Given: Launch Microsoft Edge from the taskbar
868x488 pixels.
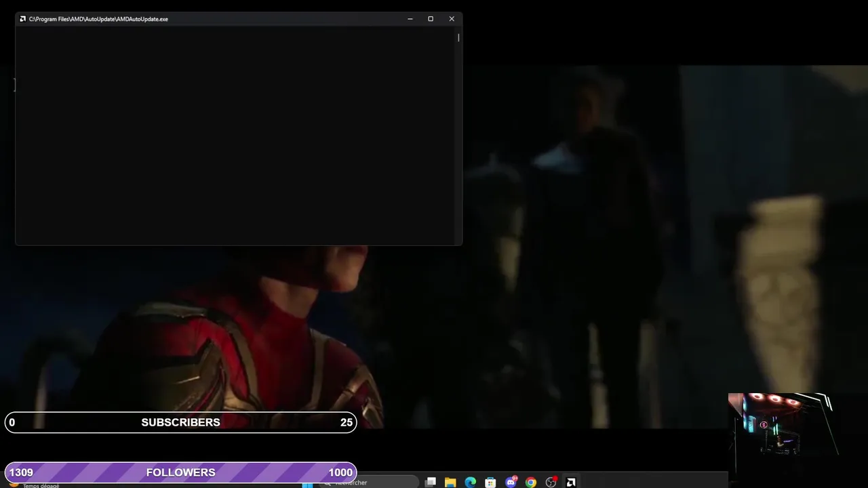Looking at the screenshot, I should pos(471,483).
